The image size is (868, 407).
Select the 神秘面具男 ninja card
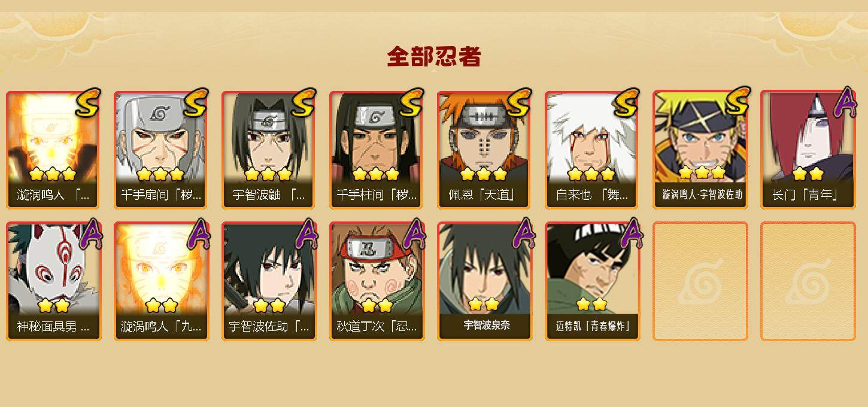53,281
